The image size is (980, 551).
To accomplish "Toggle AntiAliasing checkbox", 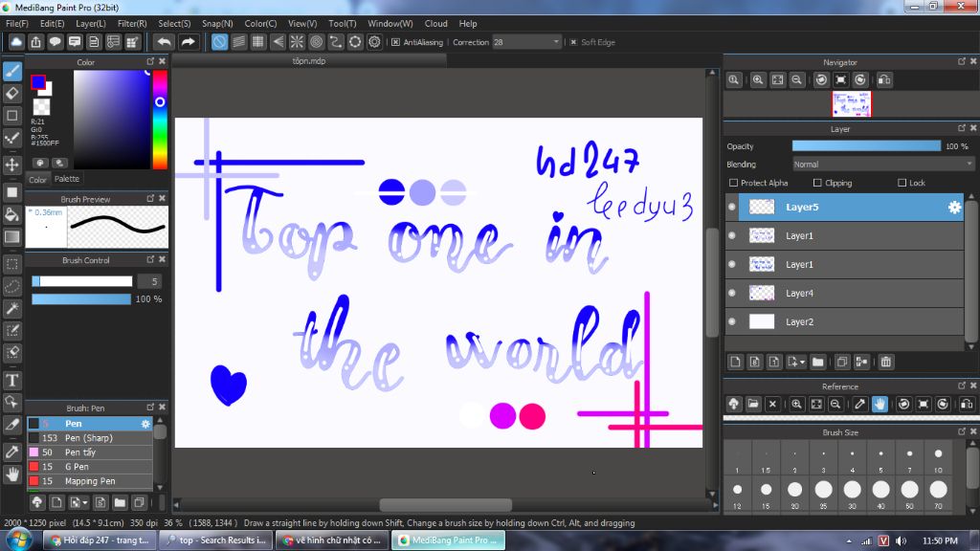I will 395,42.
